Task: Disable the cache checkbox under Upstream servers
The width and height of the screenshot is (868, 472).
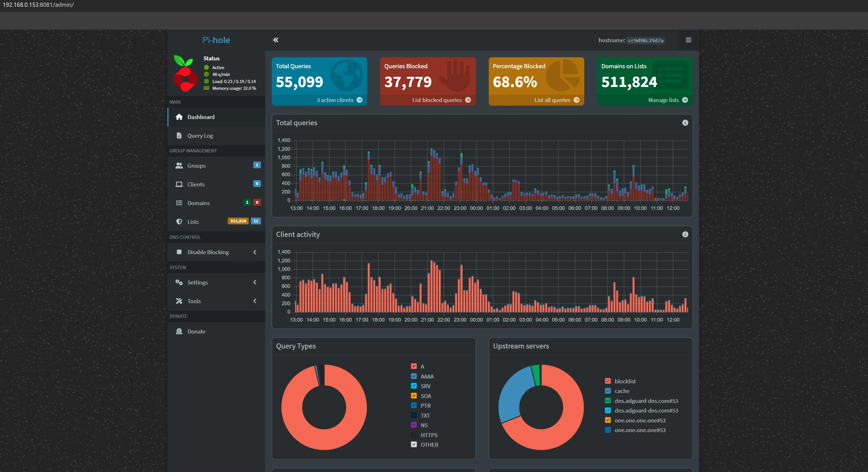Action: click(x=608, y=390)
